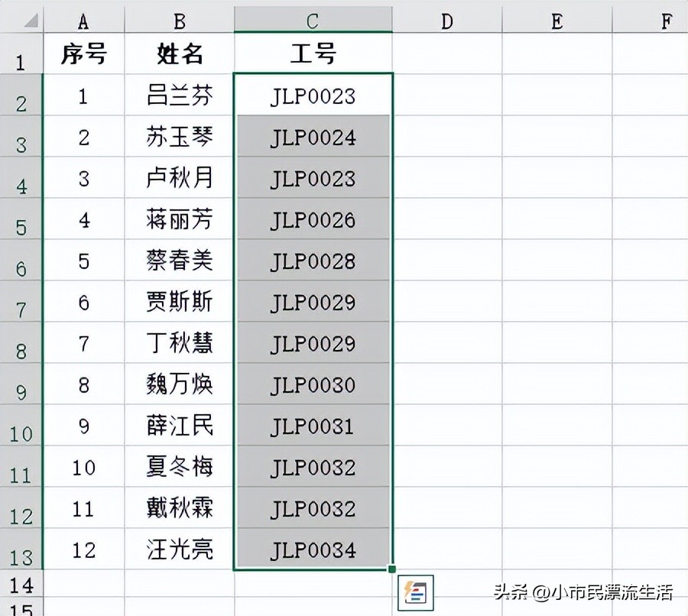Open the Quick Analysis icon below the selection
The image size is (688, 616).
(x=415, y=592)
